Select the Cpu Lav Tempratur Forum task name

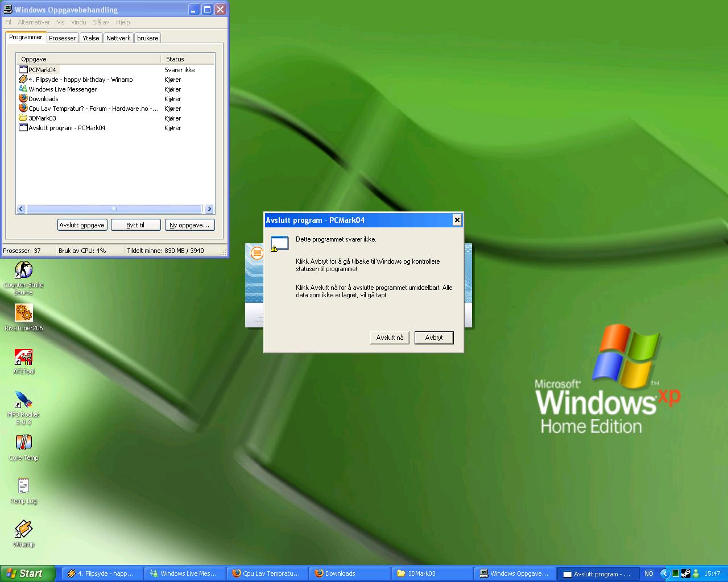pyautogui.click(x=94, y=109)
